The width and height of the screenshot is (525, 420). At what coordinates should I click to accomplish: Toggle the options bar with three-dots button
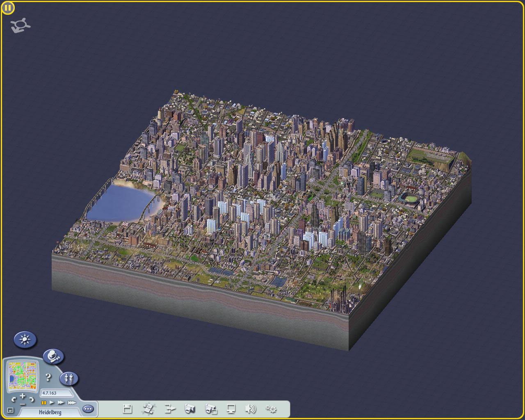(x=88, y=409)
